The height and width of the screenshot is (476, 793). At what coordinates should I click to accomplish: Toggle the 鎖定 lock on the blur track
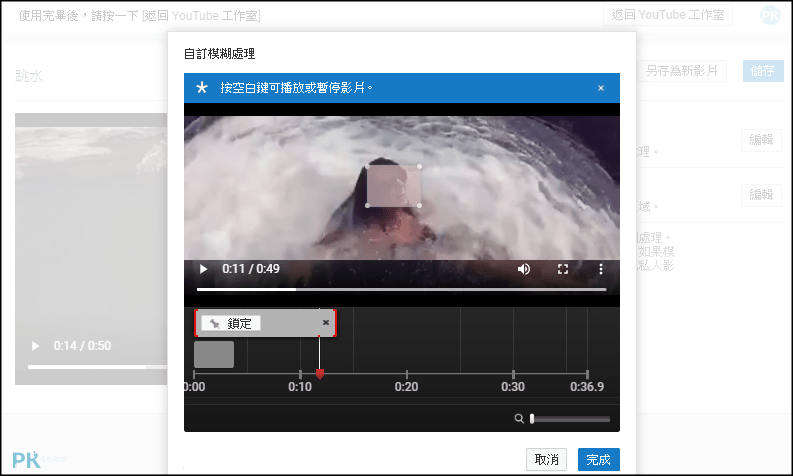click(231, 323)
